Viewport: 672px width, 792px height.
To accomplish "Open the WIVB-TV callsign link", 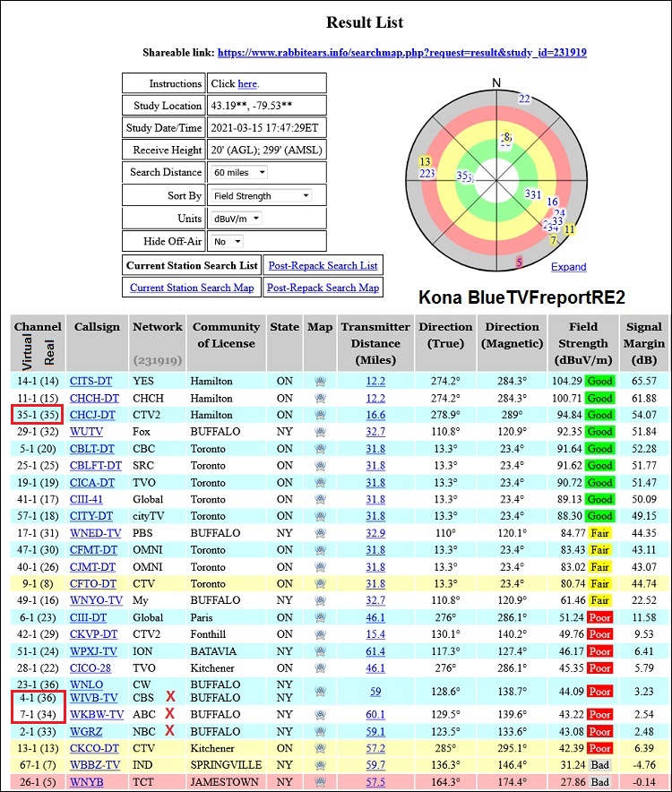I will (x=93, y=697).
